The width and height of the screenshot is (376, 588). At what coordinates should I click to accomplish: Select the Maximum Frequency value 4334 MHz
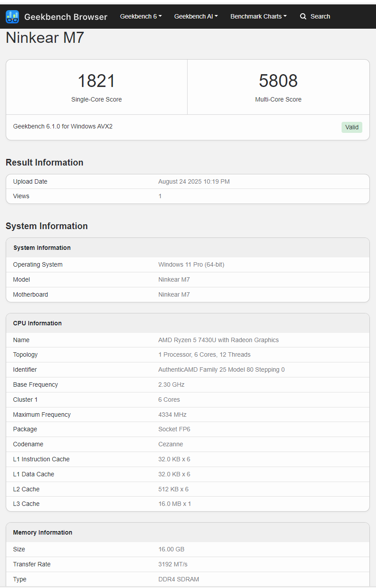tap(173, 415)
